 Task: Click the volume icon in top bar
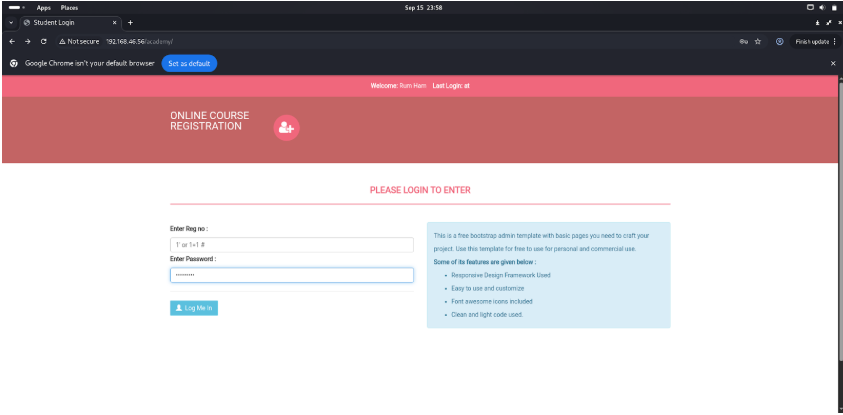pos(823,8)
